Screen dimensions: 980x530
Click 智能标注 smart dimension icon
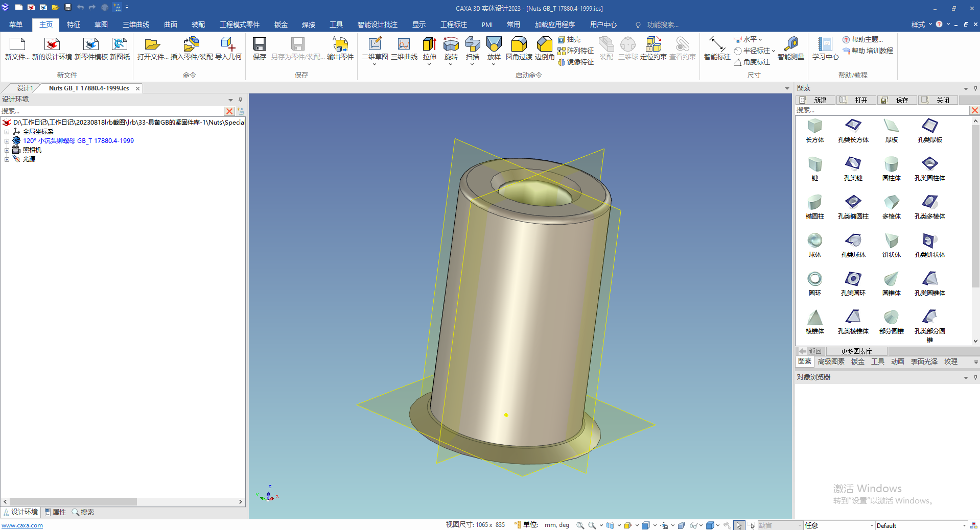[717, 44]
